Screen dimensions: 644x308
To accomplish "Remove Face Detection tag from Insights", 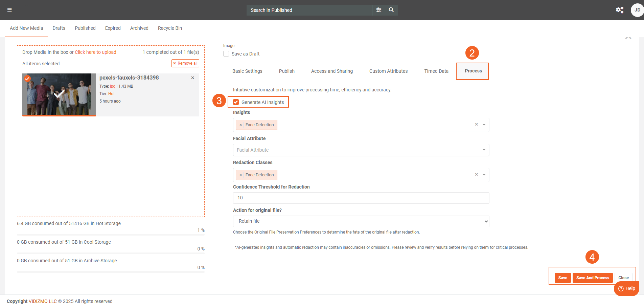I will pyautogui.click(x=240, y=125).
